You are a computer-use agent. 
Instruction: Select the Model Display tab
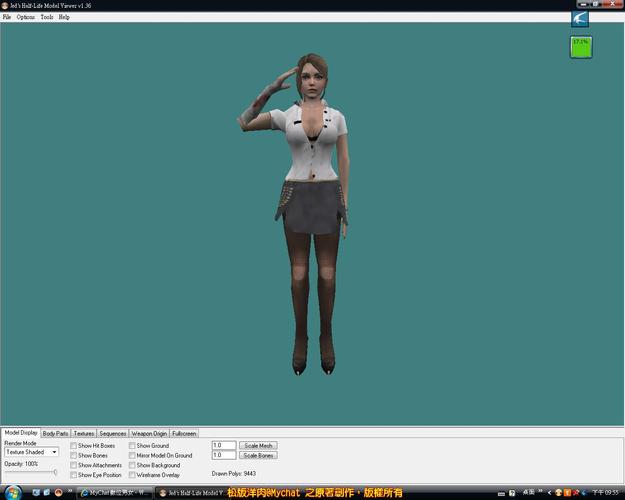21,433
